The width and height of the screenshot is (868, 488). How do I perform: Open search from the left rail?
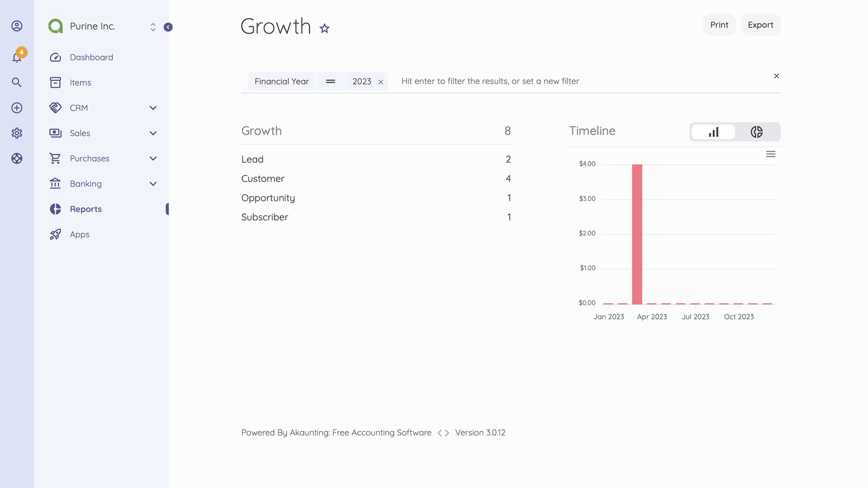tap(17, 82)
